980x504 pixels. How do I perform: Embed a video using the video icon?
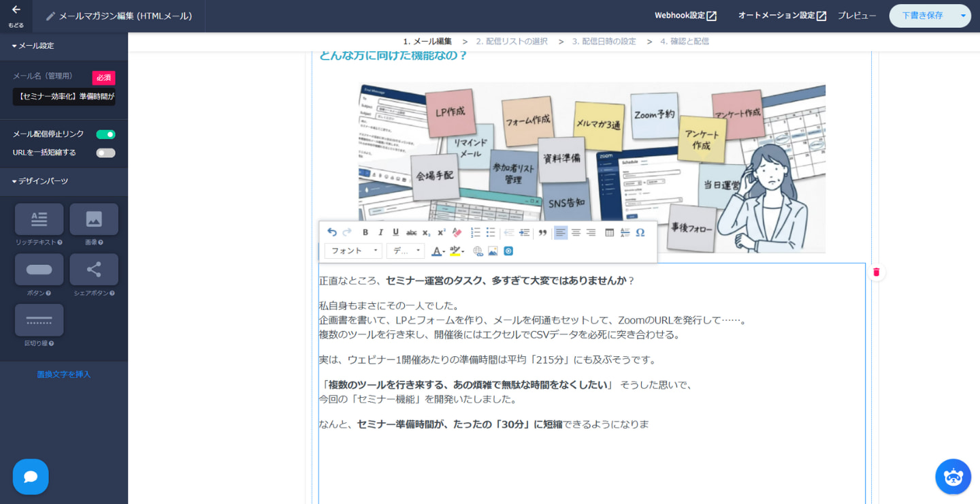point(508,251)
